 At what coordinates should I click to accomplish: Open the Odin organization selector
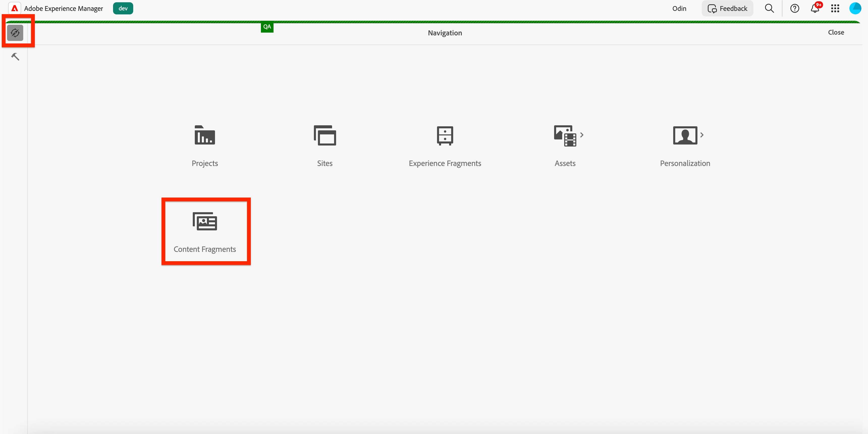pos(679,8)
